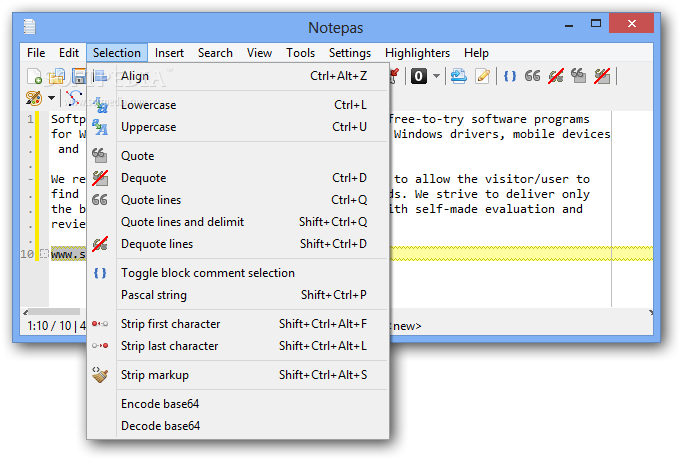Open the dropdown arrow next to the palette icon

pos(51,98)
